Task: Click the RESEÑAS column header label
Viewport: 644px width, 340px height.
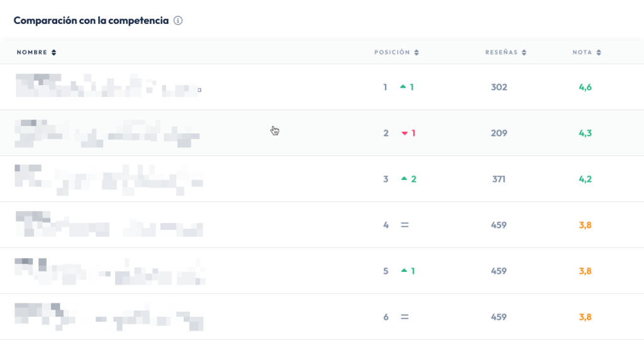Action: click(501, 53)
